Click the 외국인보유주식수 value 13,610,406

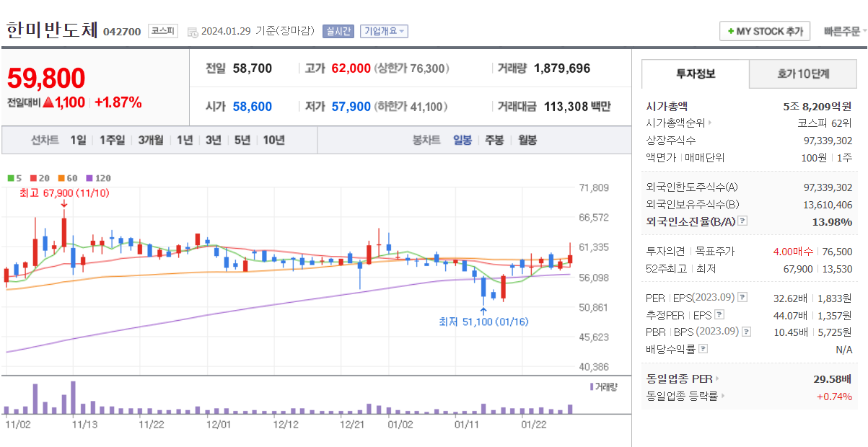tap(828, 204)
